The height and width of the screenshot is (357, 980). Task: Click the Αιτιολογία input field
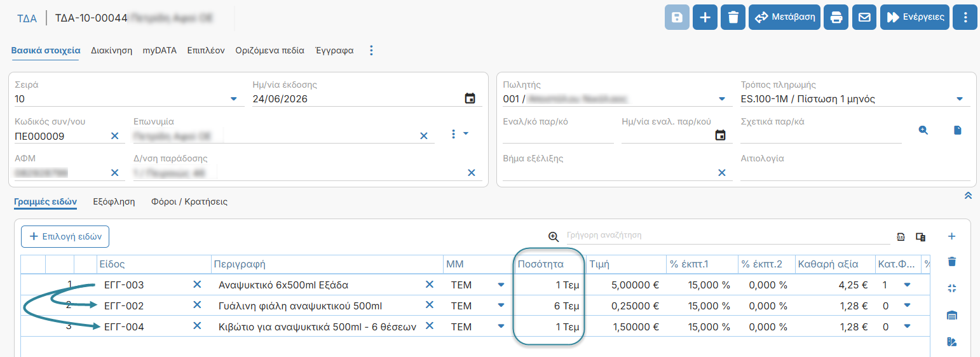click(x=855, y=172)
